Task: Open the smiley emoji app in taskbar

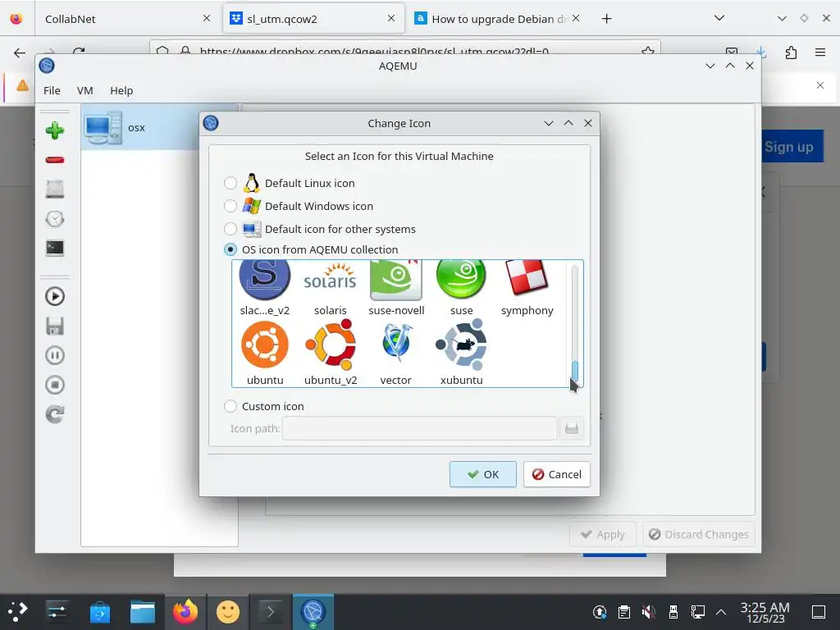Action: click(228, 611)
